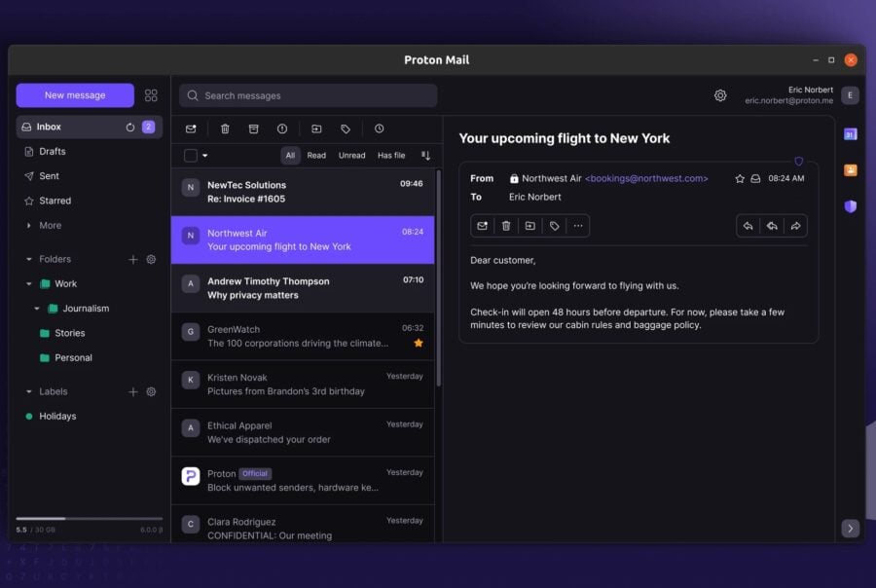Delete the open message via header trash icon
Image resolution: width=876 pixels, height=588 pixels.
click(506, 226)
